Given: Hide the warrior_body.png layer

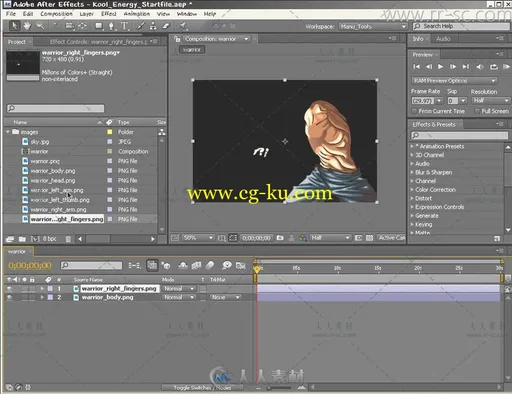Looking at the screenshot, I should [x=9, y=297].
